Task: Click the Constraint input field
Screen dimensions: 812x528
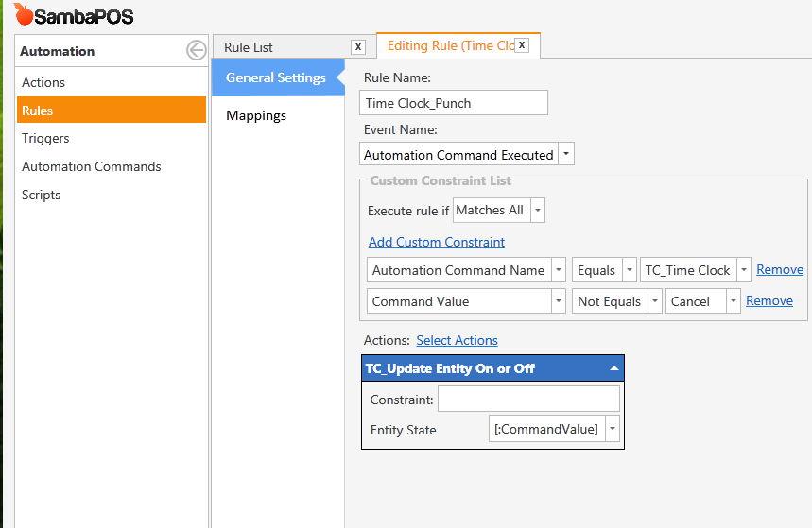Action: [x=528, y=399]
